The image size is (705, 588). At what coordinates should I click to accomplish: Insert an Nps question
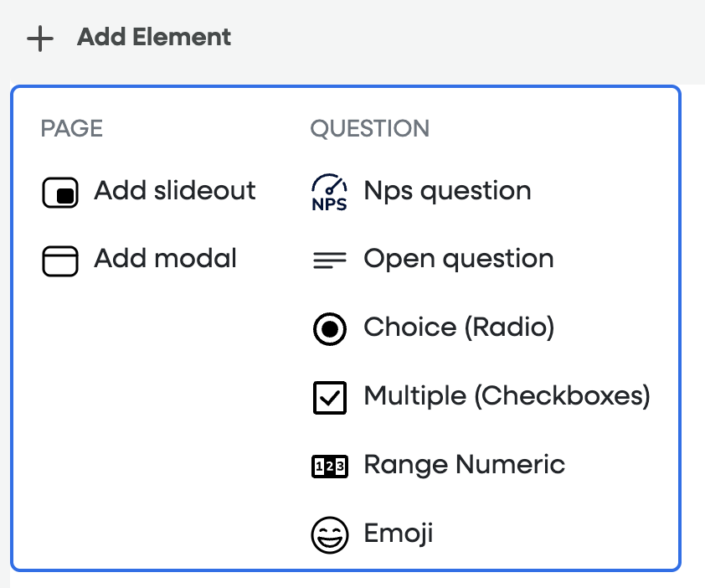click(447, 191)
